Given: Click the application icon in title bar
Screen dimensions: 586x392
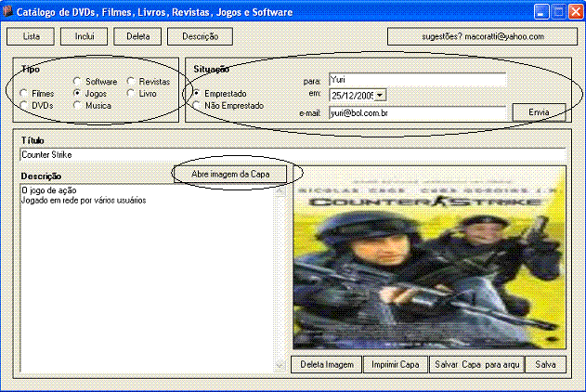Looking at the screenshot, I should pos(7,11).
